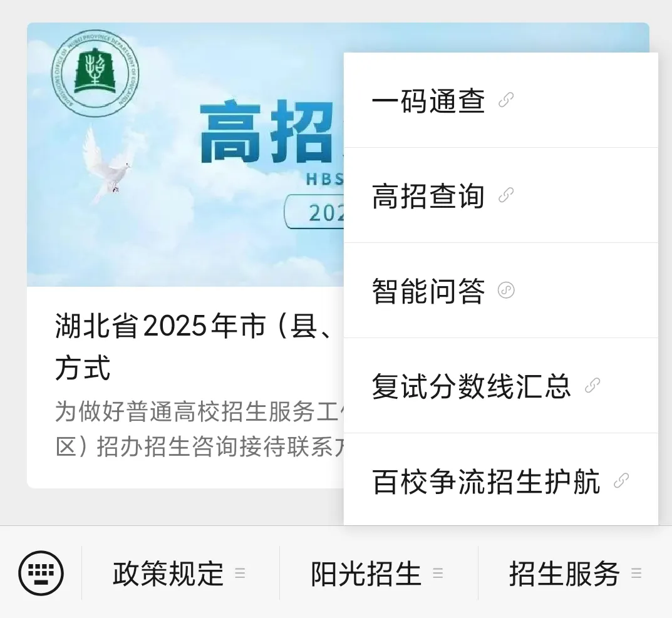
Task: Open 复试分数线汇总 menu entry
Action: coord(500,386)
